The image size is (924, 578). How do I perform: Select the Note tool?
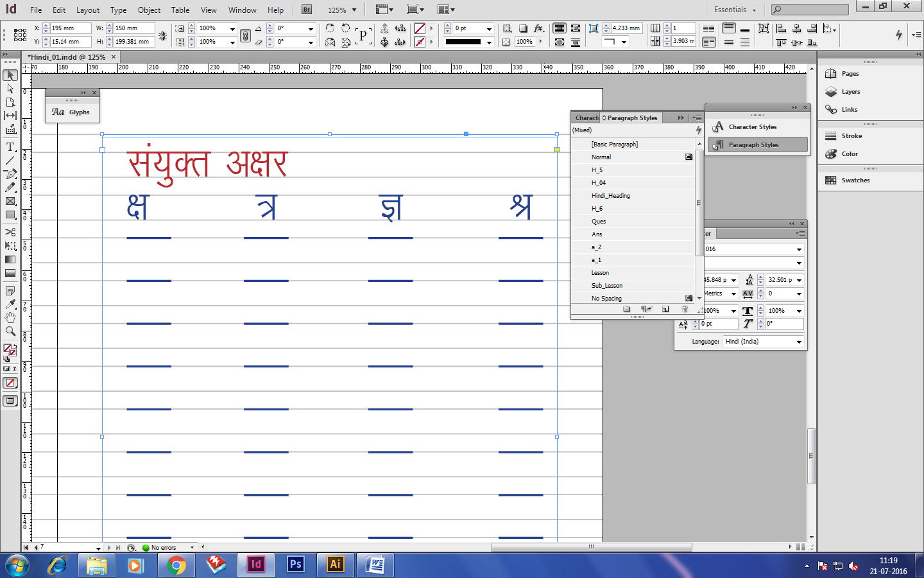point(10,291)
